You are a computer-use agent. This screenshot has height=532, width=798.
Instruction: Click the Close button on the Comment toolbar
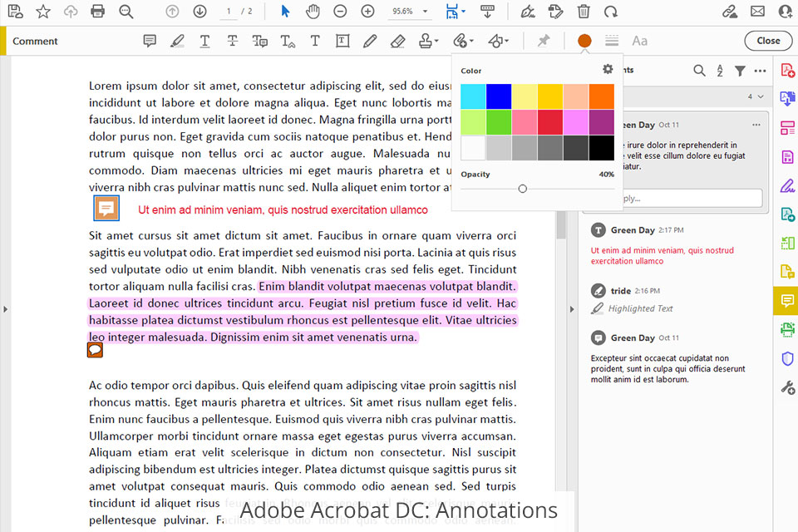pos(768,41)
